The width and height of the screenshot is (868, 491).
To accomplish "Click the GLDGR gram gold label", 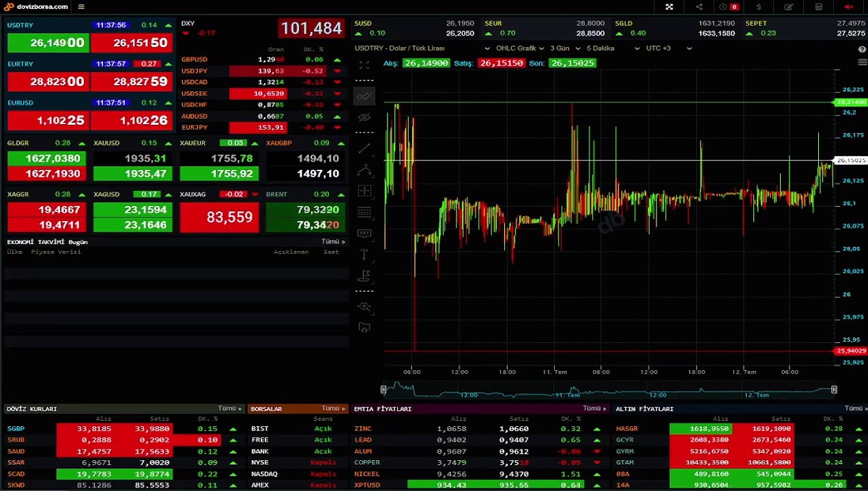I will 18,143.
